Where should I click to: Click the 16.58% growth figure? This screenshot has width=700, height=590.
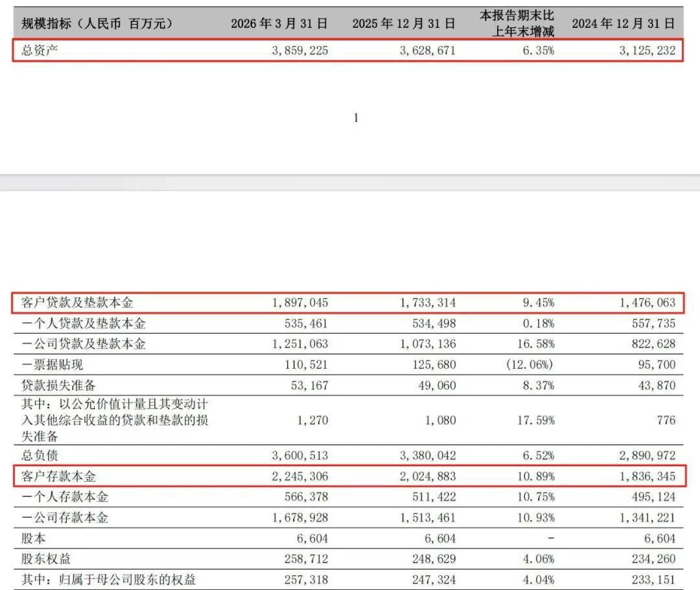tap(536, 344)
